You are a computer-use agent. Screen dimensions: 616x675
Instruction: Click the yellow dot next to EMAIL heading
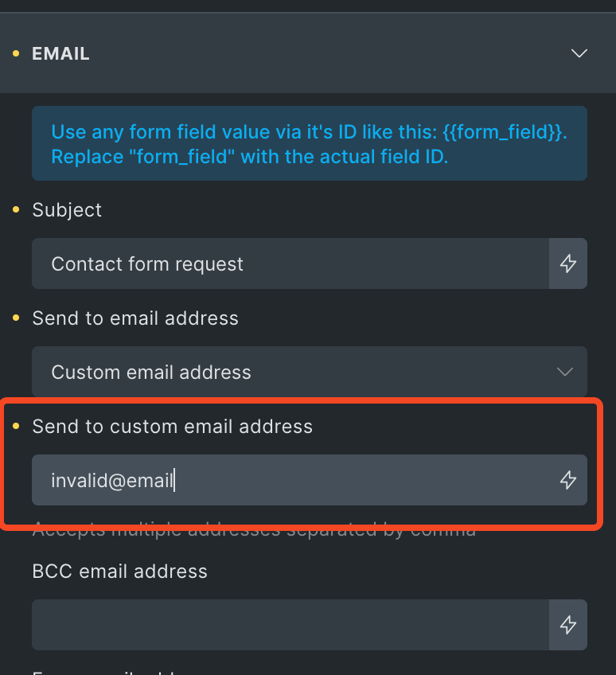point(16,53)
